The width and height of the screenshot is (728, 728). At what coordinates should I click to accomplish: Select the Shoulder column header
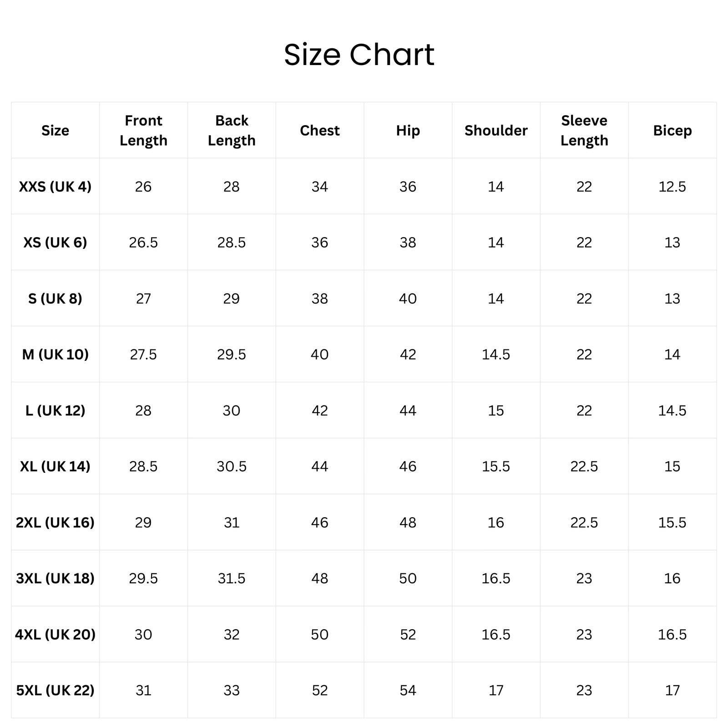coord(496,131)
